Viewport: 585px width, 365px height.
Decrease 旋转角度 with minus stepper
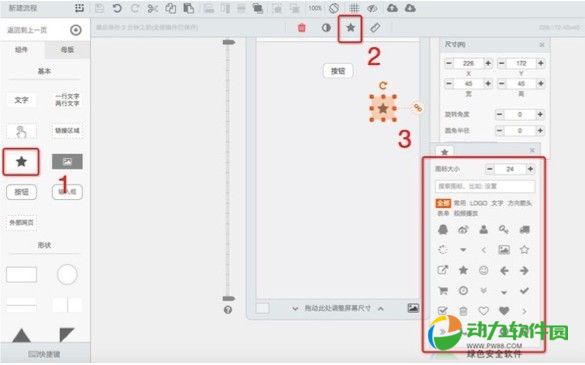click(x=500, y=114)
